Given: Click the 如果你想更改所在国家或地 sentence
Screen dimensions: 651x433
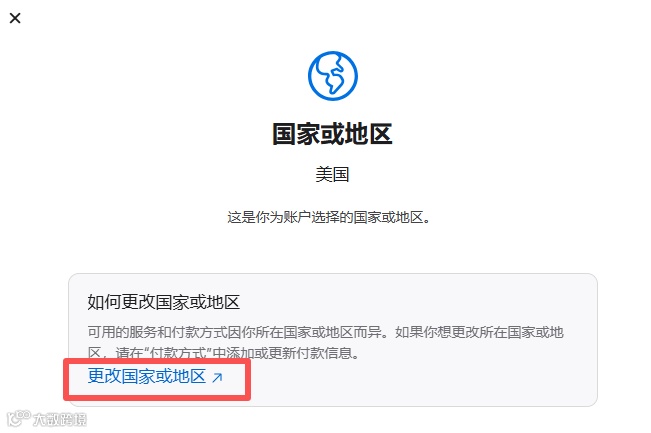Looking at the screenshot, I should tap(479, 333).
